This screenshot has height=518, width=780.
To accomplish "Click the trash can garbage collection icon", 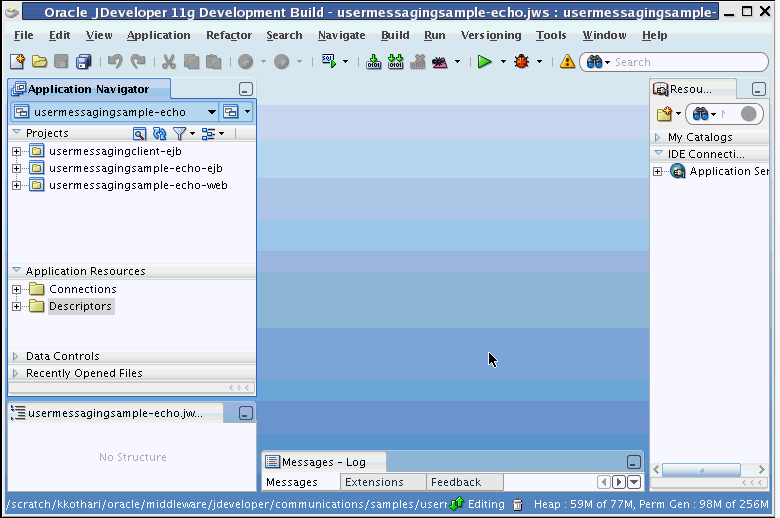I will tap(517, 505).
